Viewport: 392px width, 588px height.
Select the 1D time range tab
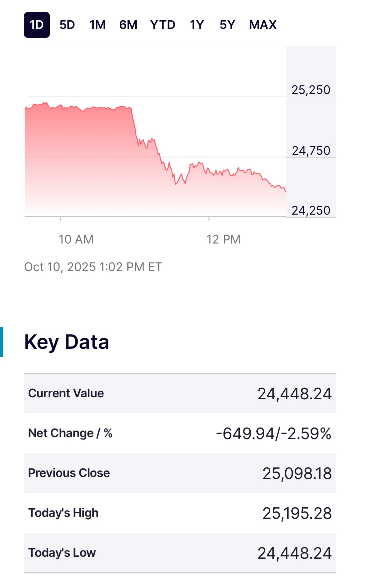click(37, 25)
